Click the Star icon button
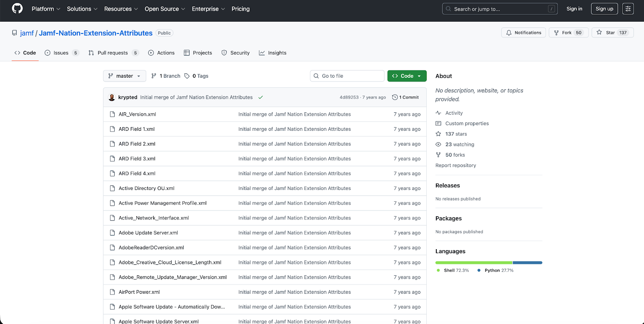Screen dimensions: 644x324 tap(599, 33)
